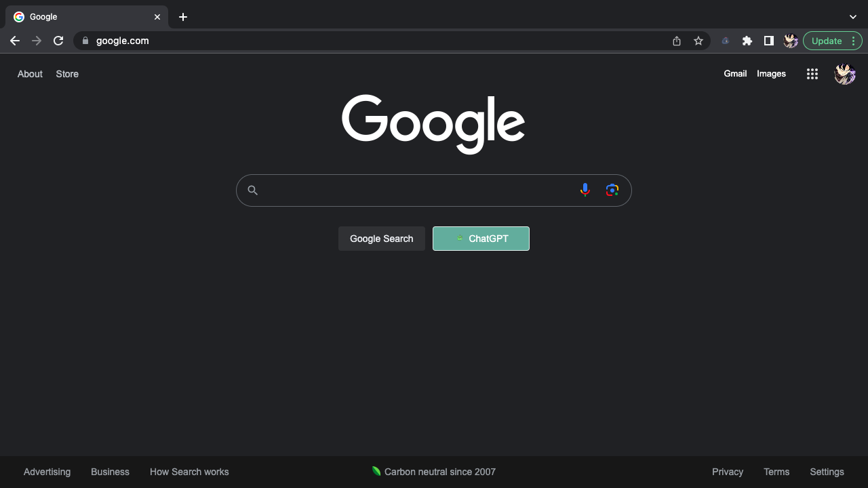Screen dimensions: 868x488
Task: Open the Extensions puzzle piece menu
Action: pos(747,41)
